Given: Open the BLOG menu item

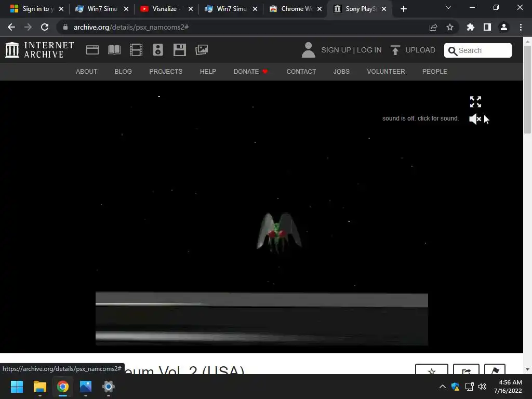Looking at the screenshot, I should pos(123,72).
